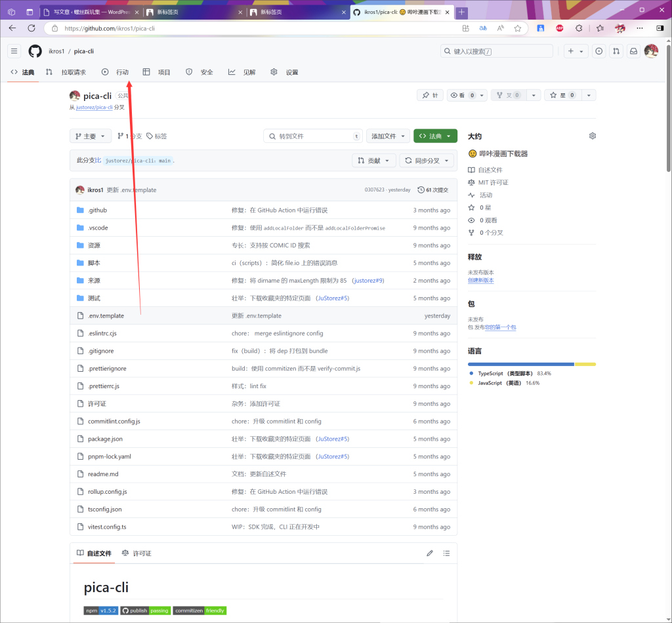Viewport: 672px width, 623px height.
Task: Open the 同步分叉 (Sync fork) dropdown
Action: coord(427,161)
